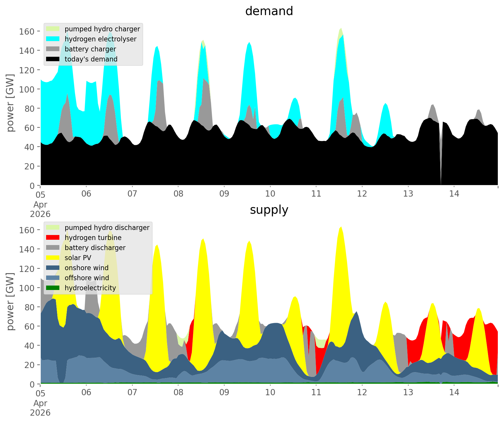
Task: Click the "supply" chart title
Action: pyautogui.click(x=269, y=210)
